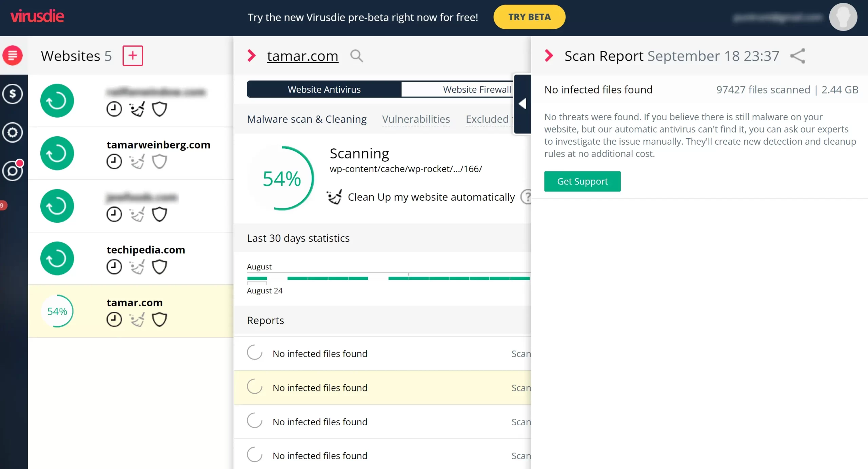868x469 pixels.
Task: Open fourth No infected files found report
Action: [x=382, y=455]
